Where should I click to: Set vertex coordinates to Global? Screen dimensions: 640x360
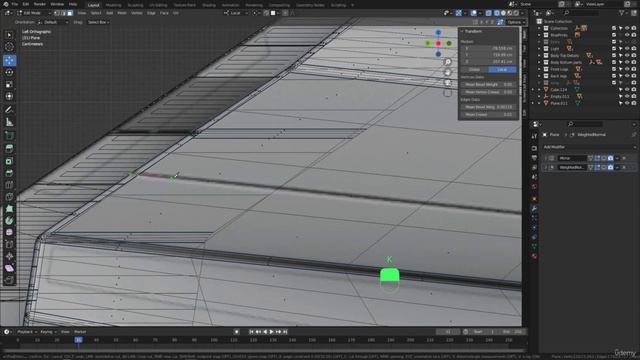pos(474,69)
